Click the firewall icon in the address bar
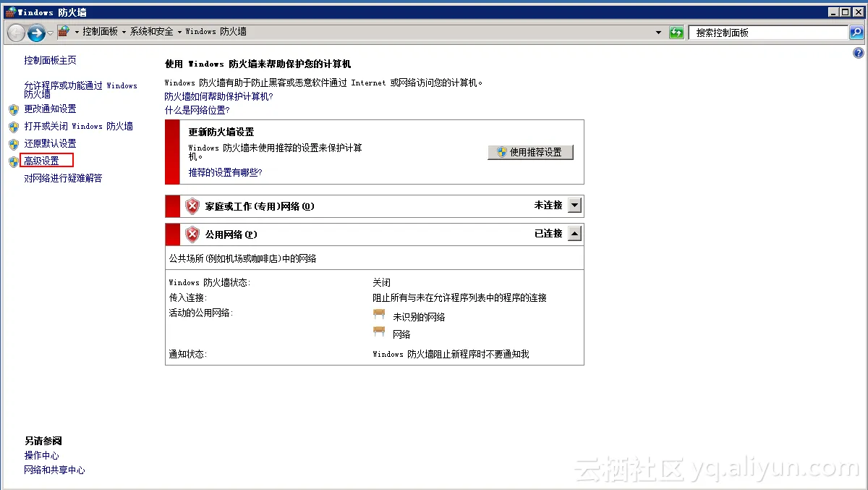868x490 pixels. tap(64, 32)
